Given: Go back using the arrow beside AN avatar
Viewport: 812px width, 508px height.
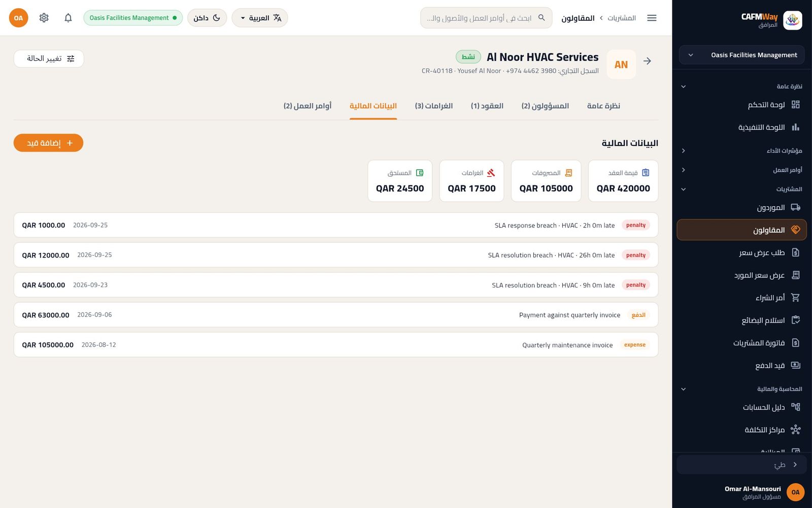Looking at the screenshot, I should pos(647,61).
